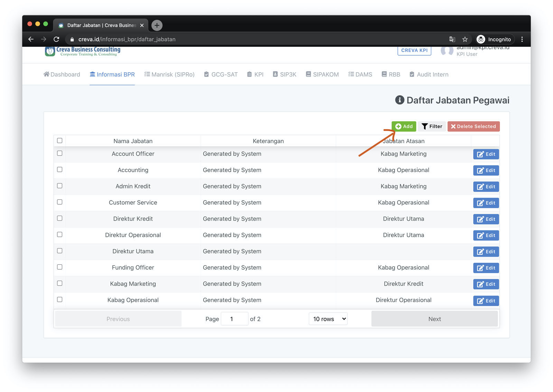Screen dimensions: 553x392
Task: Bookmark this page with the star icon
Action: click(x=465, y=39)
